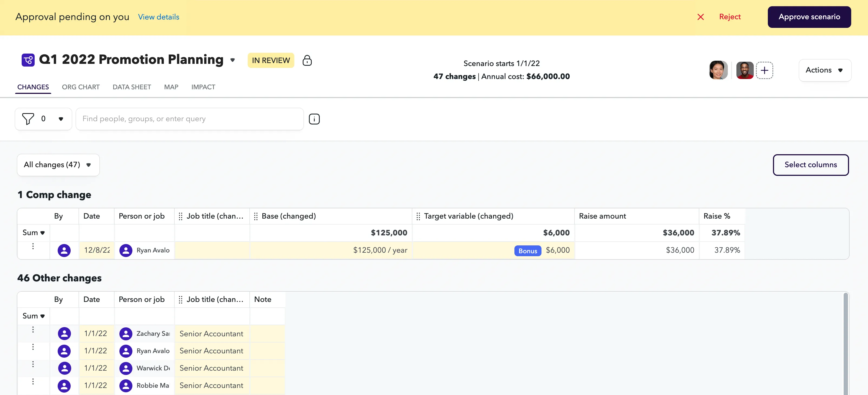Click Job title column handle in Other changes table
This screenshot has height=395, width=868.
pos(180,299)
